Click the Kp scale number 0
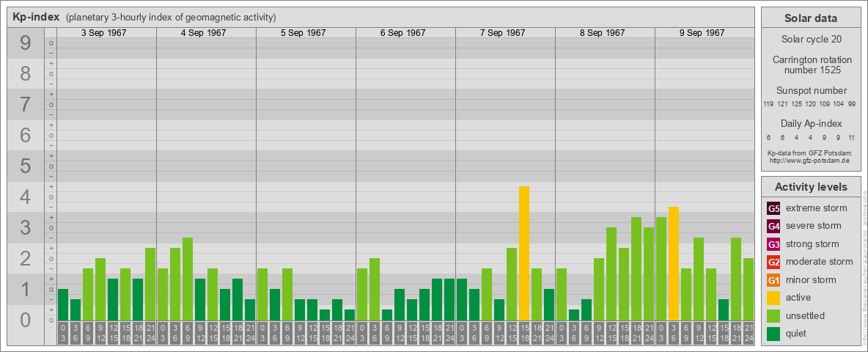The width and height of the screenshot is (868, 352). (26, 319)
